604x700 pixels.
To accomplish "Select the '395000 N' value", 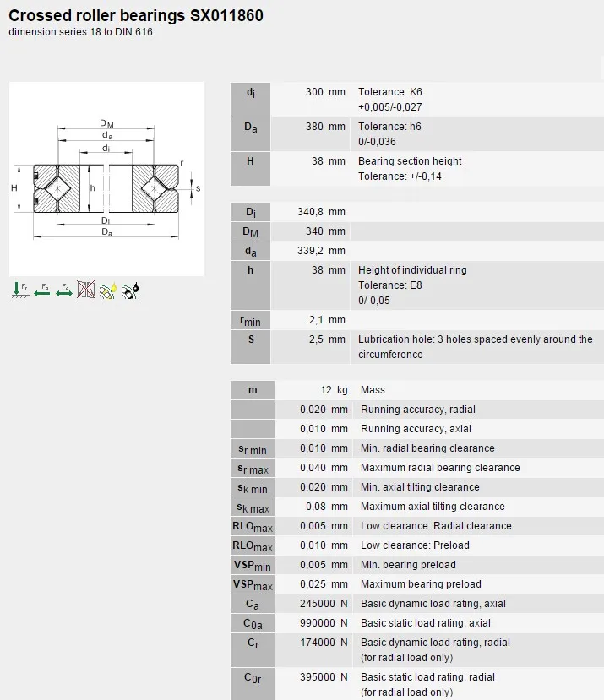I will (324, 677).
